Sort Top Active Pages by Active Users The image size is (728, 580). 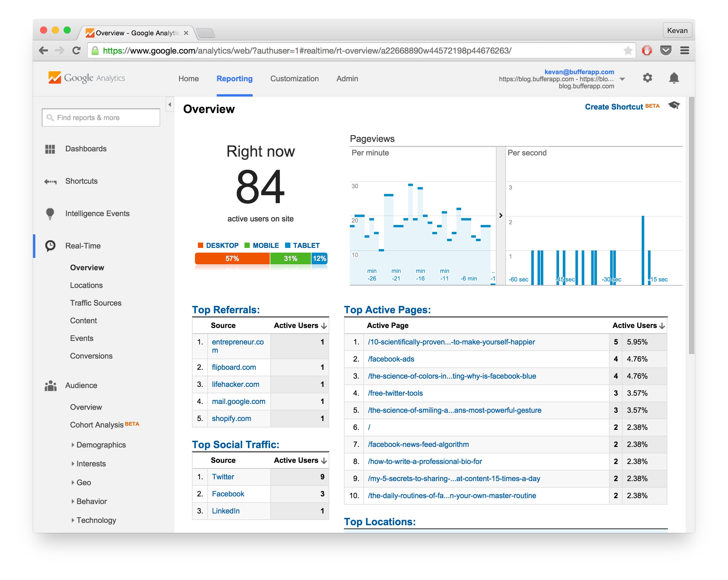click(638, 325)
